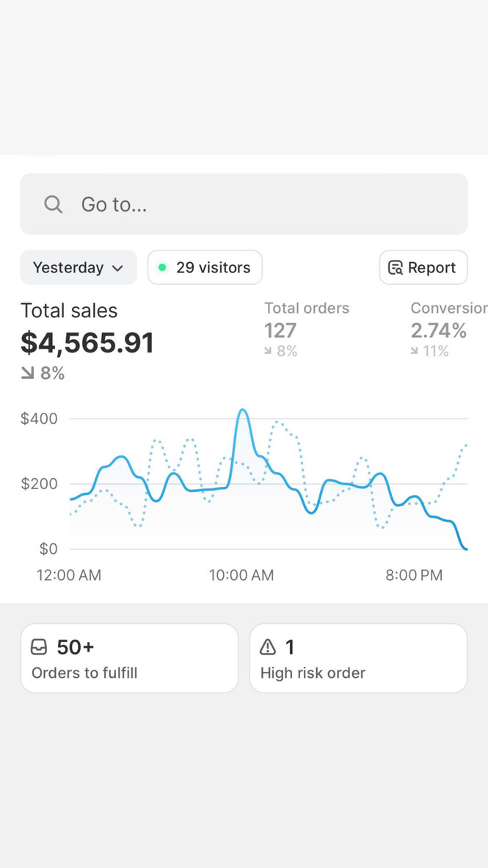Click the magnifier search icon
This screenshot has height=868, width=488.
[53, 204]
